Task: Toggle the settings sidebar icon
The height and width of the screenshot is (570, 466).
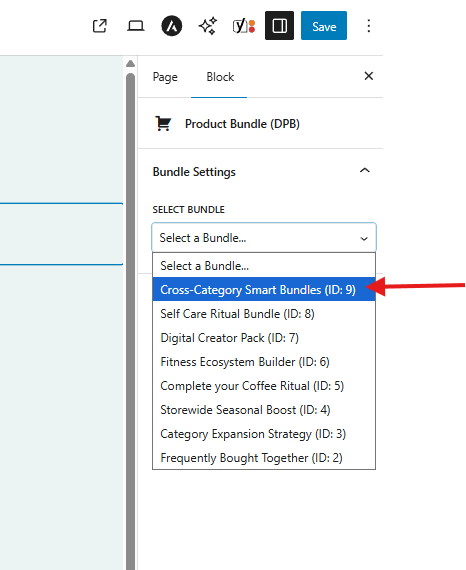Action: point(279,25)
